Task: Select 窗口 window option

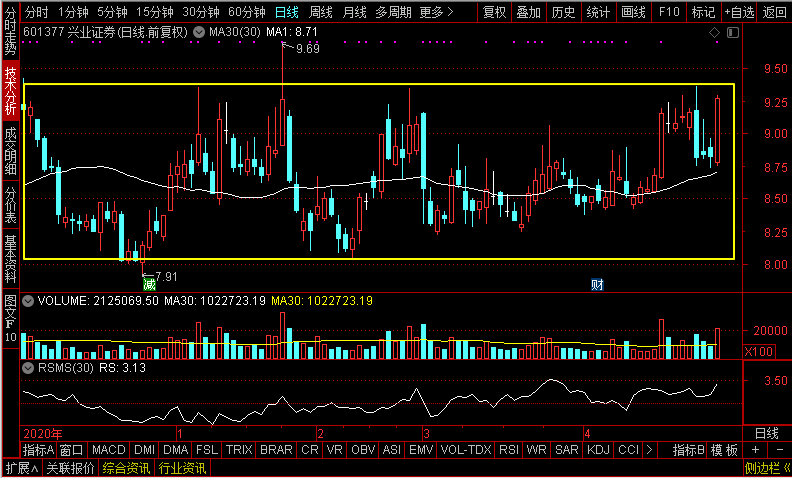Action: click(x=71, y=449)
